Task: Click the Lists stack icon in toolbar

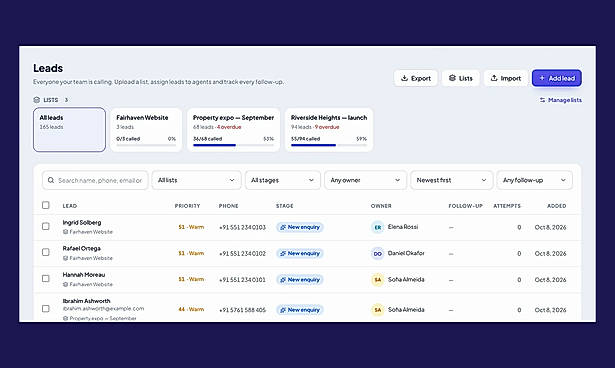Action: 452,78
